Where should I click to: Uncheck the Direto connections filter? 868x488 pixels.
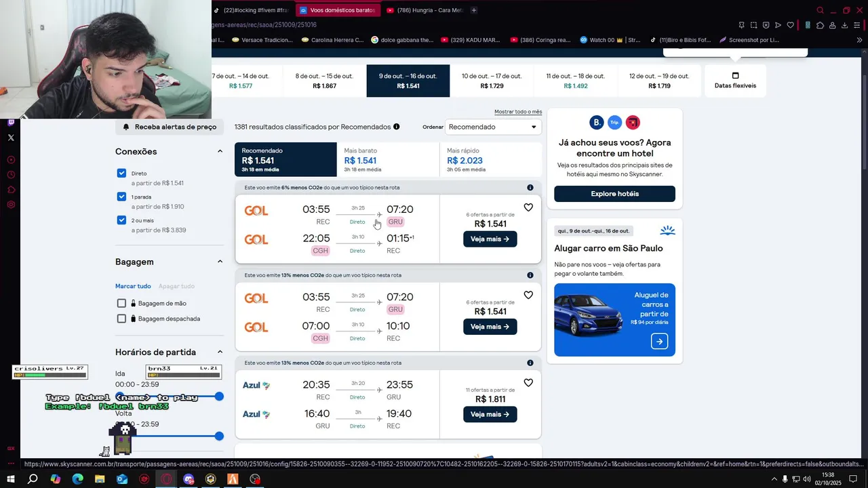[x=121, y=174]
